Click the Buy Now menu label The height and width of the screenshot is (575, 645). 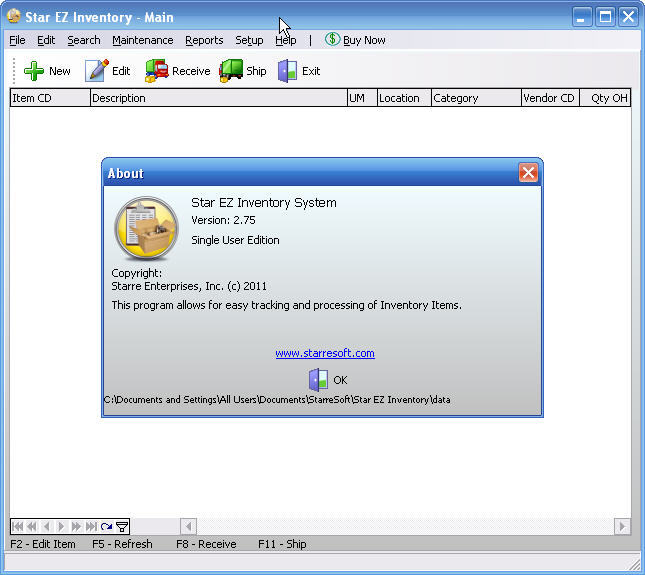coord(364,40)
